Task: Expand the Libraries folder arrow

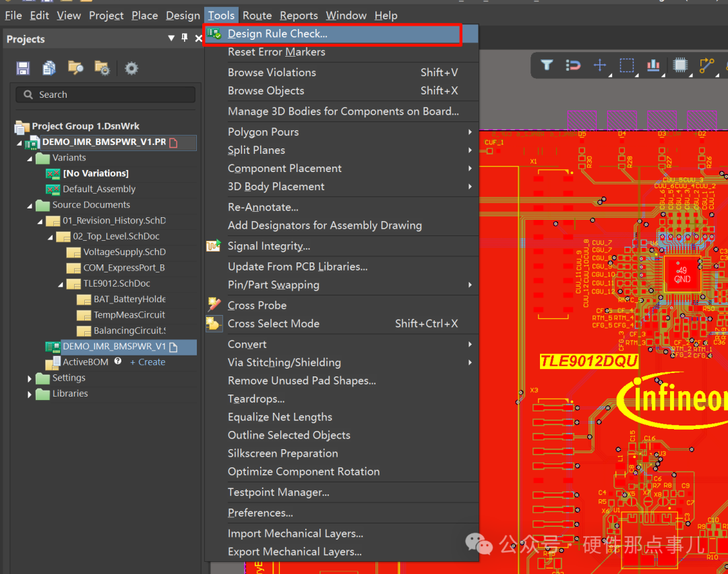Action: coord(29,395)
